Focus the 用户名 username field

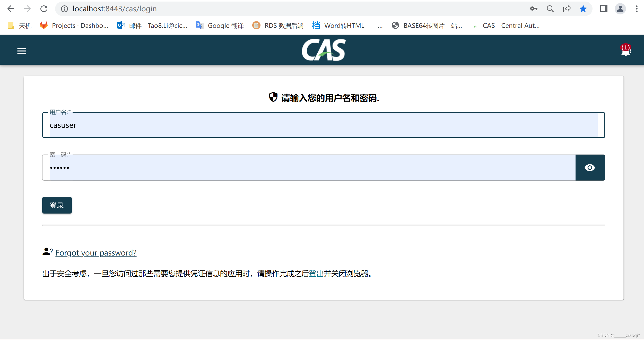point(324,125)
